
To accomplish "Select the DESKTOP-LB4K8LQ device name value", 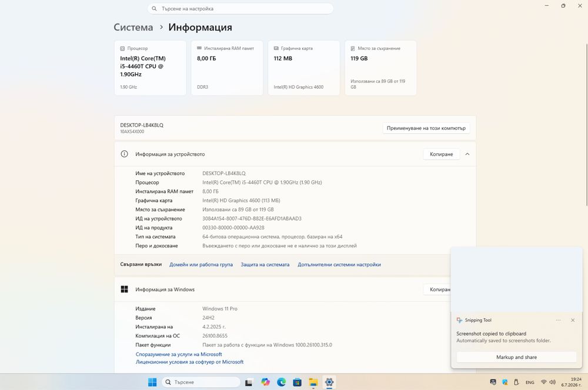I will click(224, 173).
